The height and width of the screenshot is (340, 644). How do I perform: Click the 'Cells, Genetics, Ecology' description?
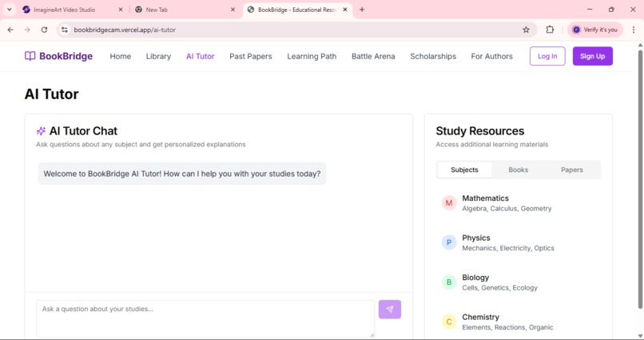tap(499, 288)
